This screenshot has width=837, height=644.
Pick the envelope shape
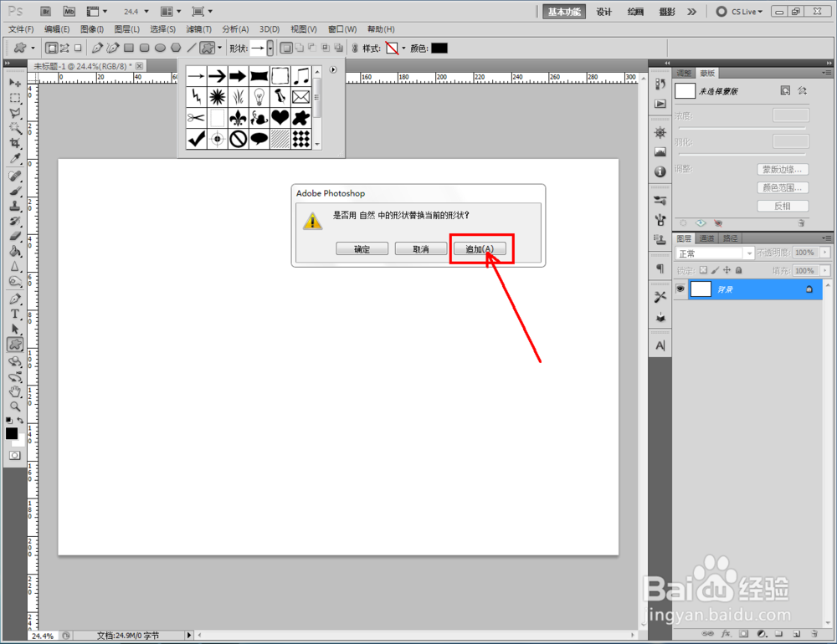301,96
